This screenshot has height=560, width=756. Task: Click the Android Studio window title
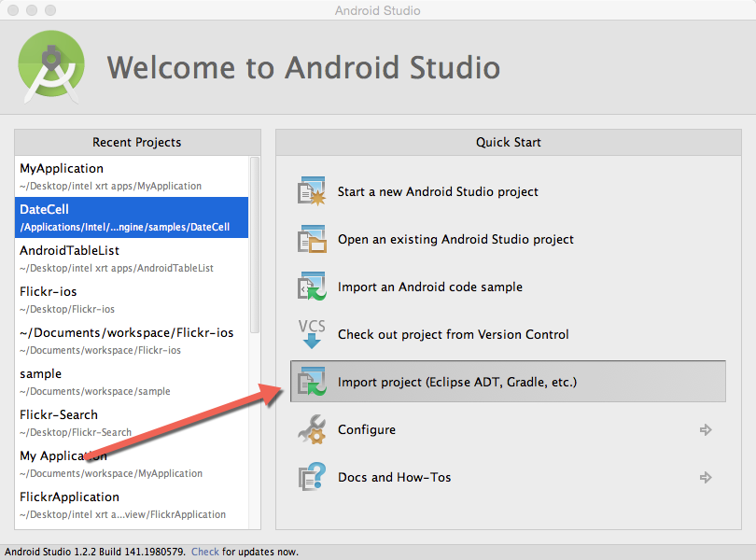(x=377, y=10)
